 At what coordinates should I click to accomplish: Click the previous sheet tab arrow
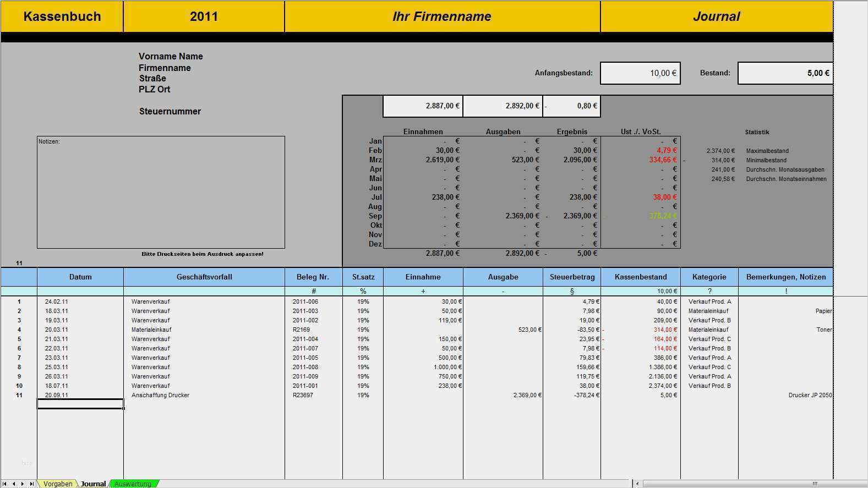(14, 484)
